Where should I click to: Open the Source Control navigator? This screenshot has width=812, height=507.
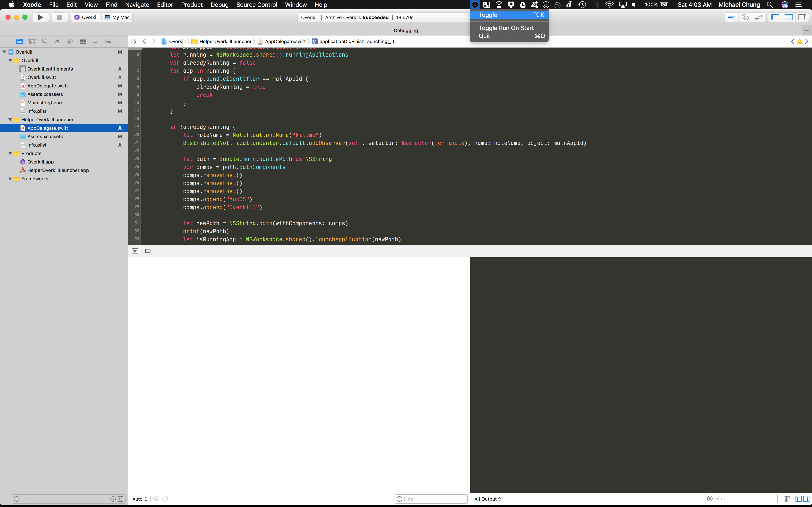[x=32, y=41]
